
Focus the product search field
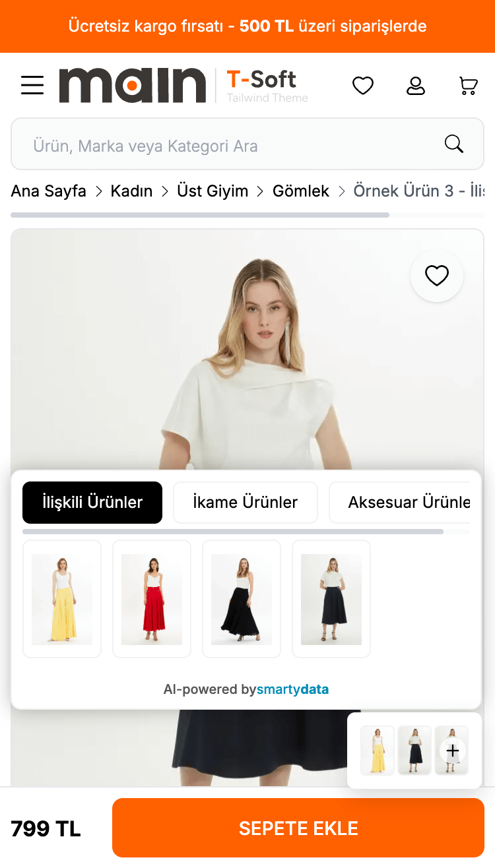click(x=247, y=144)
